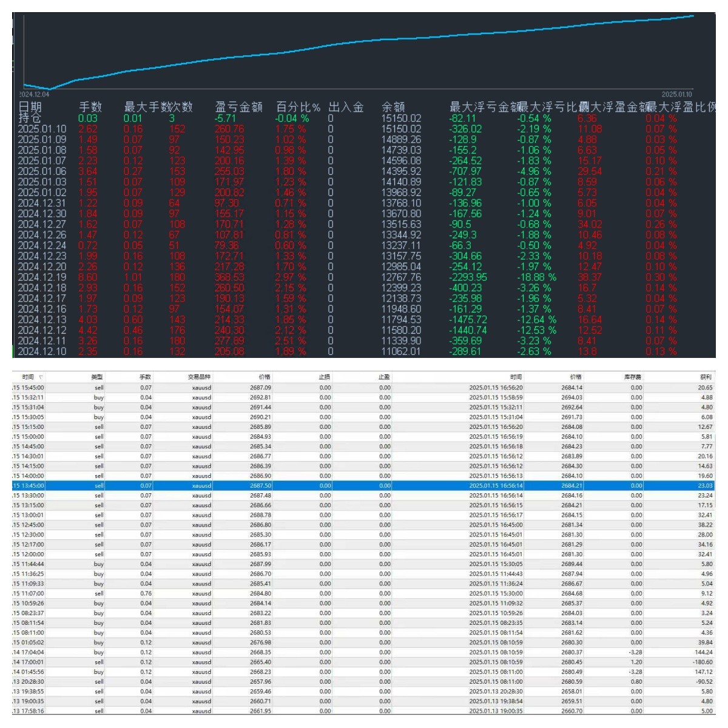This screenshot has height=728, width=728.
Task: Click the open price 2692.81
Action: [x=260, y=397]
